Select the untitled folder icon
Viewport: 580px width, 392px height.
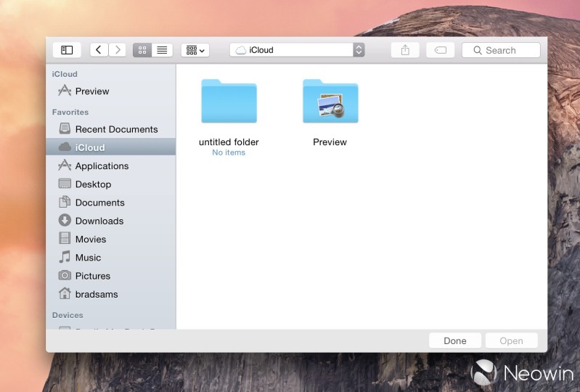(x=229, y=102)
